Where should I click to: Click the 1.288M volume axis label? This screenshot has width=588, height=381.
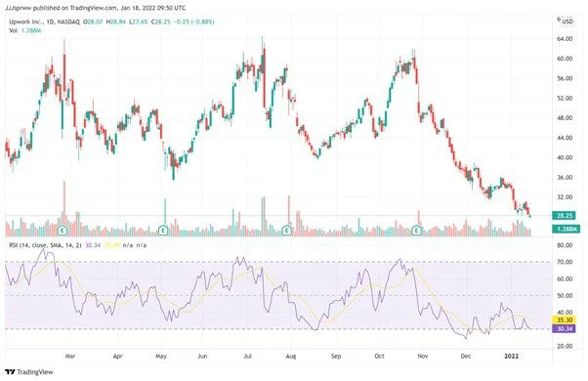tap(567, 229)
